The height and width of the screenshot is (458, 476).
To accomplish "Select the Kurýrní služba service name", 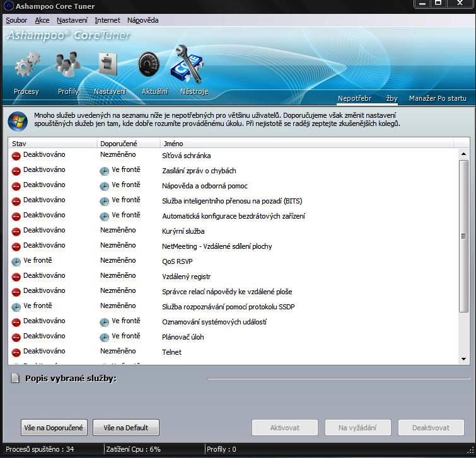I will click(183, 231).
